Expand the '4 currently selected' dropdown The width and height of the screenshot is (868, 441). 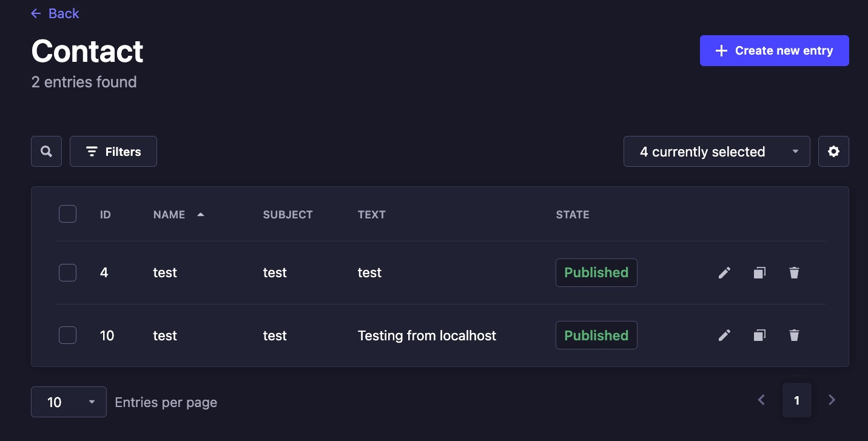tap(717, 151)
